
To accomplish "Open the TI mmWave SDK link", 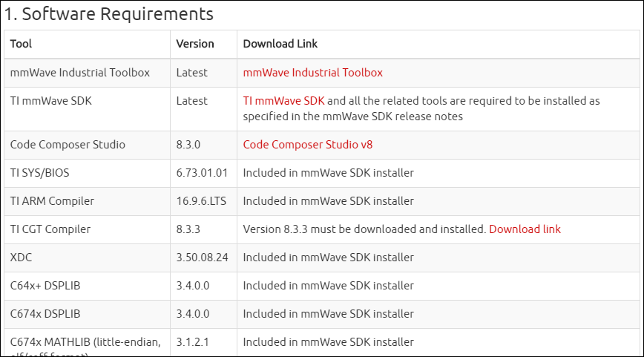I will pos(283,101).
